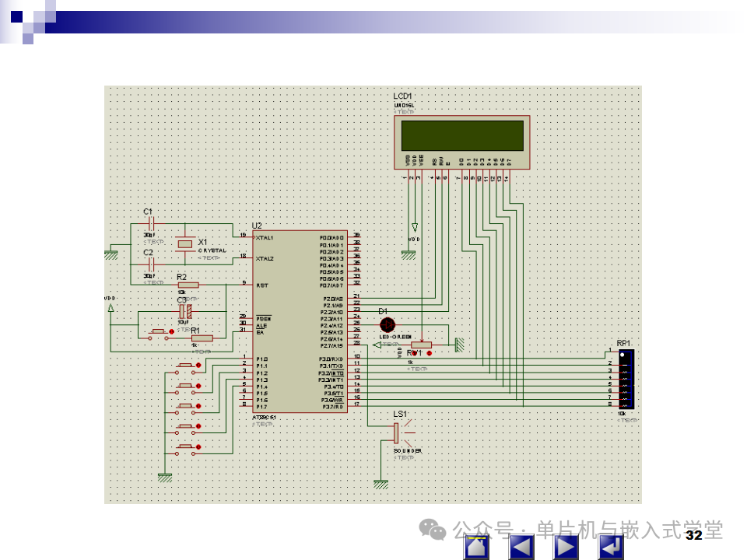Click the slide number 32
The width and height of the screenshot is (747, 560).
(693, 535)
